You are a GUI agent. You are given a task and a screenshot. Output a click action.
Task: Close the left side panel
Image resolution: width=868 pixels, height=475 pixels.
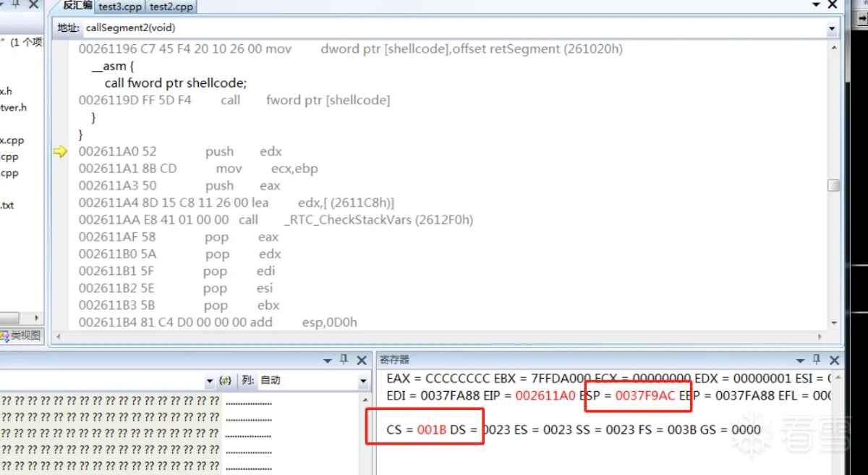pos(34,5)
